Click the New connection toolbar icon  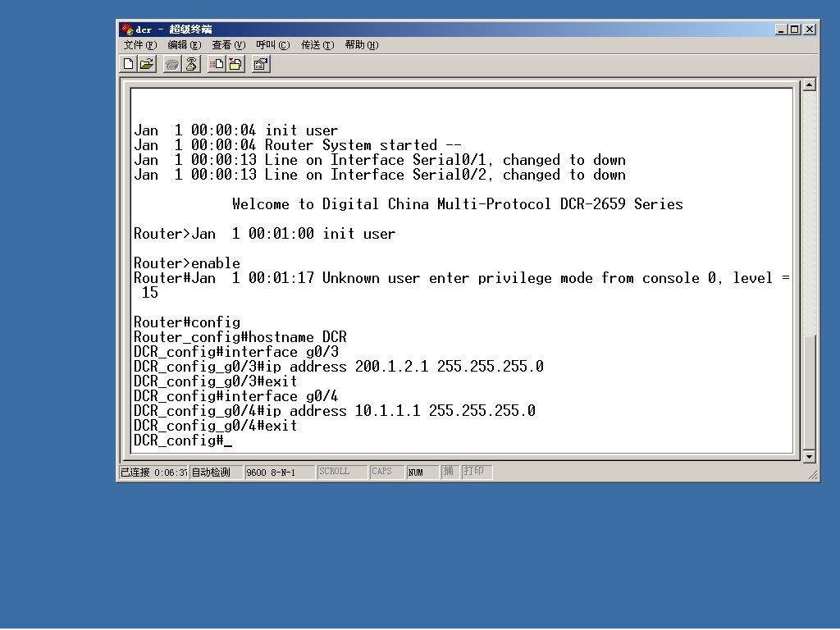point(128,64)
